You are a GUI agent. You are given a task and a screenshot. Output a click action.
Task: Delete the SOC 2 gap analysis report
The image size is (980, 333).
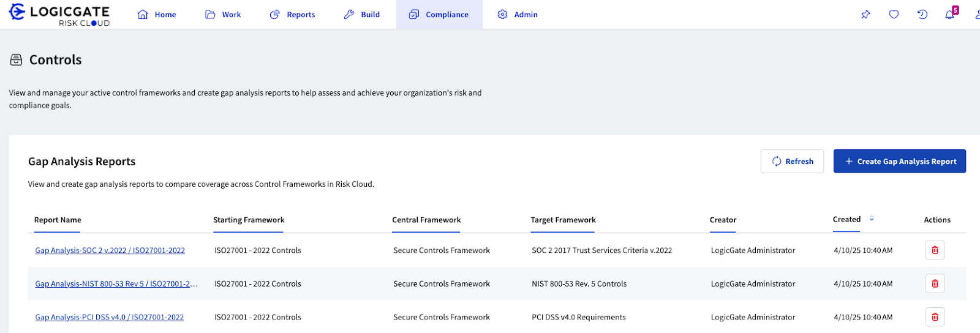[x=935, y=250]
